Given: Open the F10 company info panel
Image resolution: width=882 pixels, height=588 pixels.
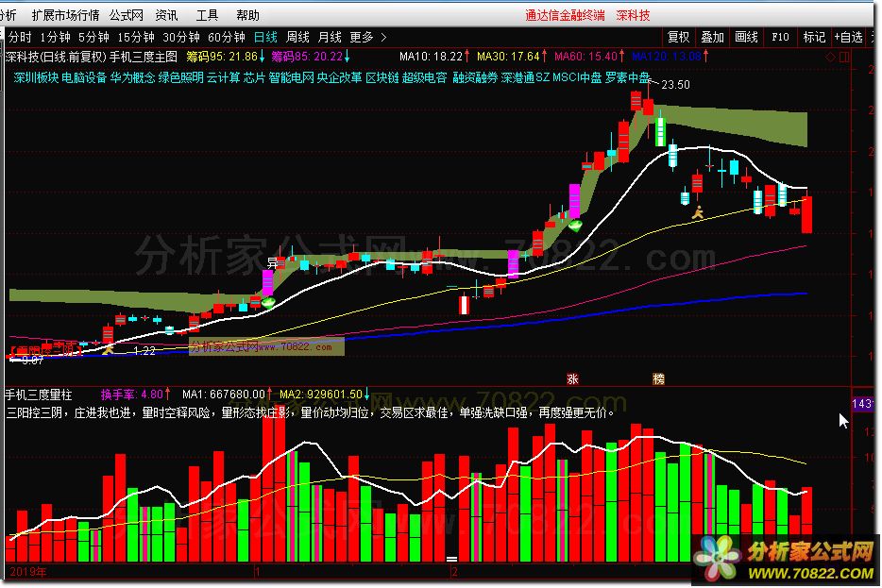Looking at the screenshot, I should (x=780, y=37).
